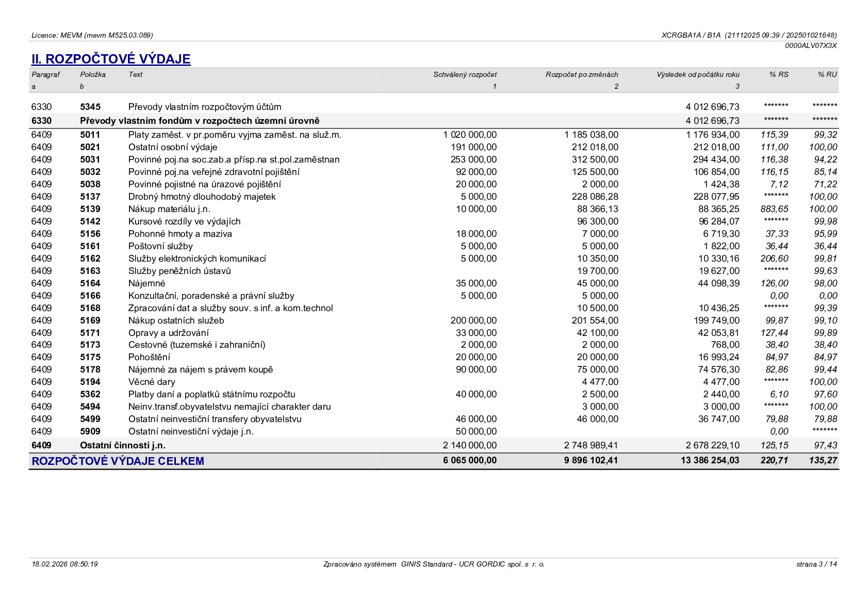Select the Paragraf column header
Image resolution: width=868 pixels, height=614 pixels.
pyautogui.click(x=45, y=74)
